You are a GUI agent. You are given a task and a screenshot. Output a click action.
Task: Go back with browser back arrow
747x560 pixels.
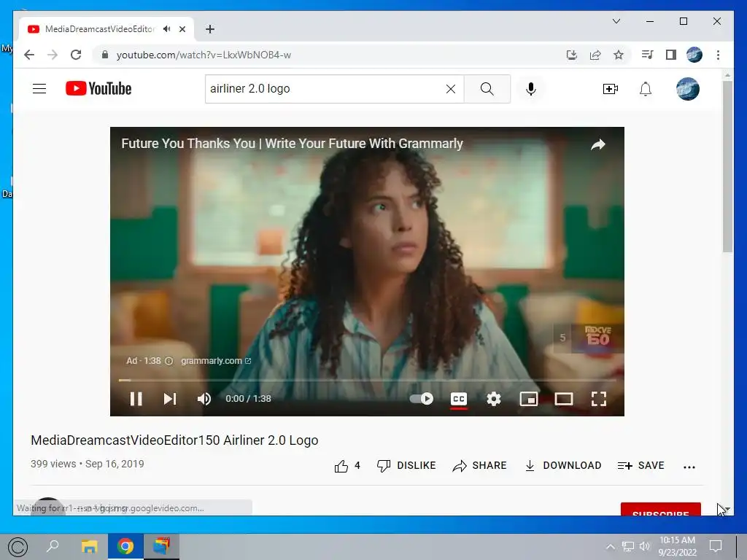tap(29, 55)
